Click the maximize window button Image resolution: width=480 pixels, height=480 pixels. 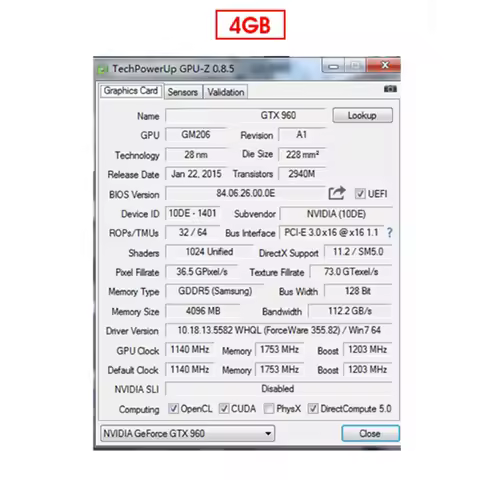click(355, 66)
